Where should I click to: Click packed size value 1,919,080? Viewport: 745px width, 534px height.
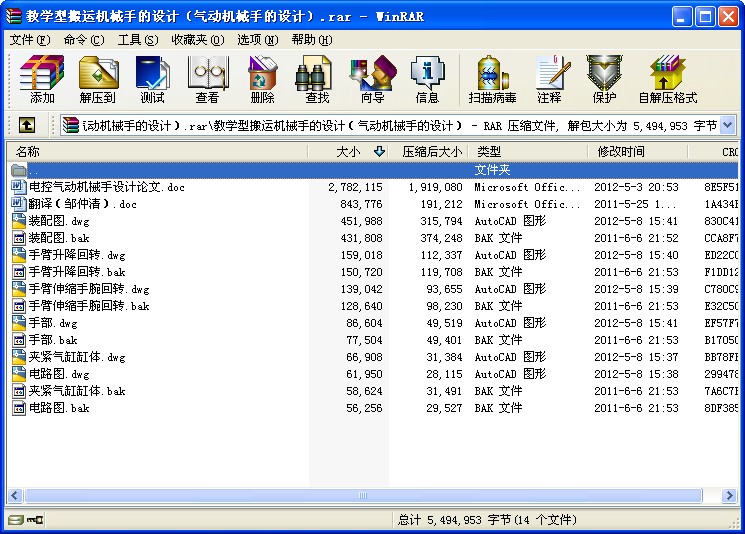435,187
